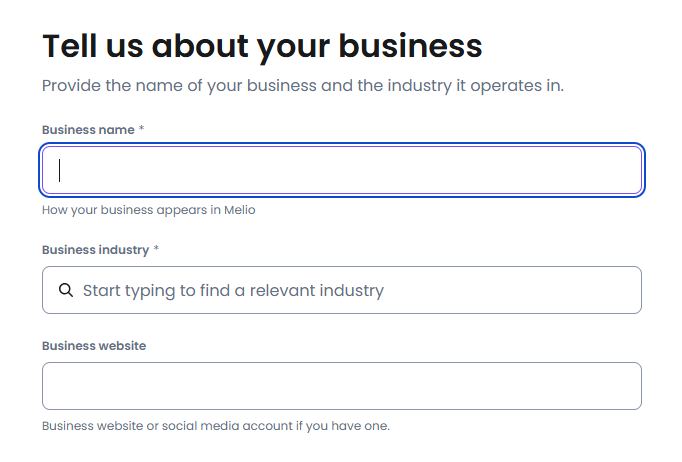The height and width of the screenshot is (462, 682).
Task: Click into the Business website field
Action: (x=341, y=386)
